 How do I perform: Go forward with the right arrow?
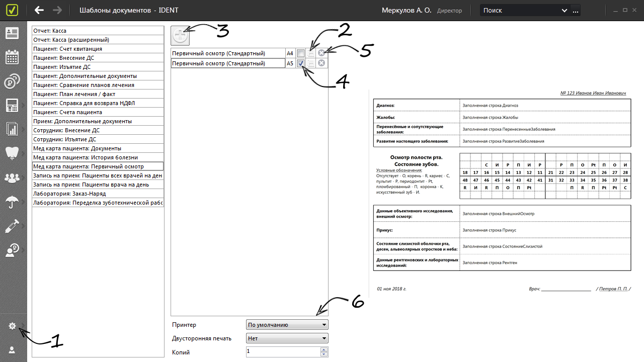(57, 10)
